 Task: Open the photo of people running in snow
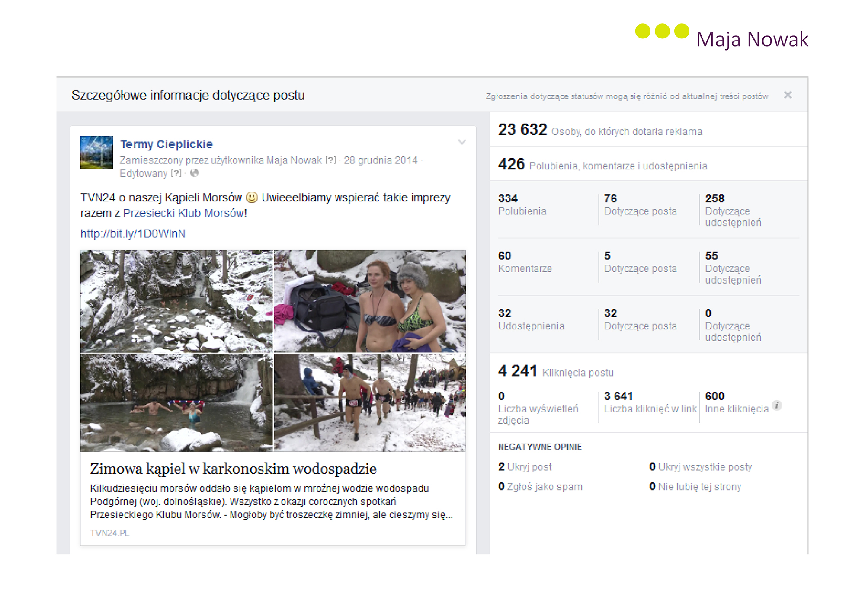coord(370,402)
